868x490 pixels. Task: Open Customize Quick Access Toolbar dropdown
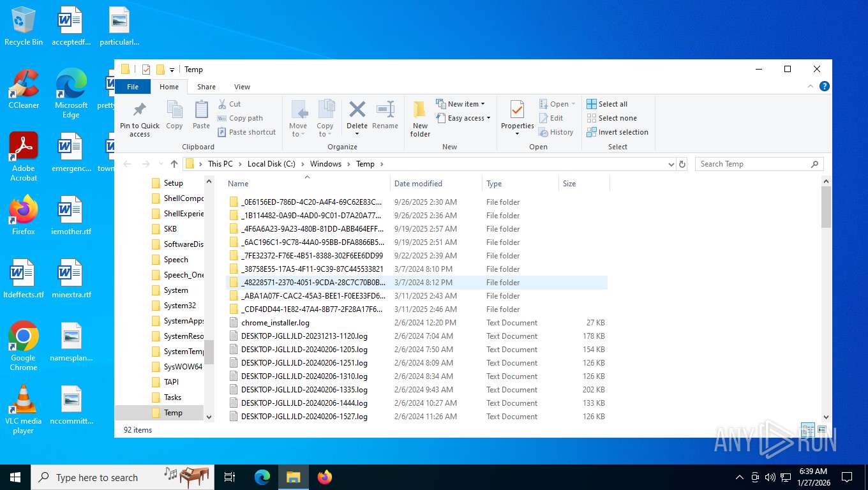[172, 70]
